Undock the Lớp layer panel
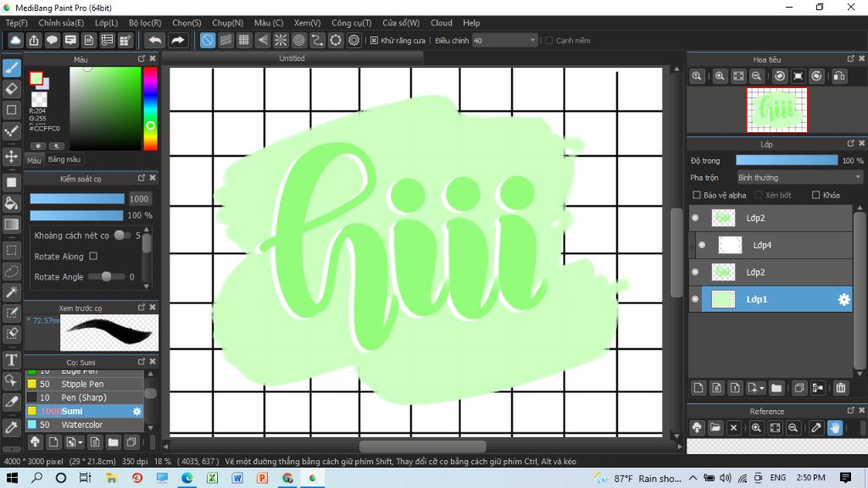Viewport: 868px width, 488px height. [x=851, y=143]
